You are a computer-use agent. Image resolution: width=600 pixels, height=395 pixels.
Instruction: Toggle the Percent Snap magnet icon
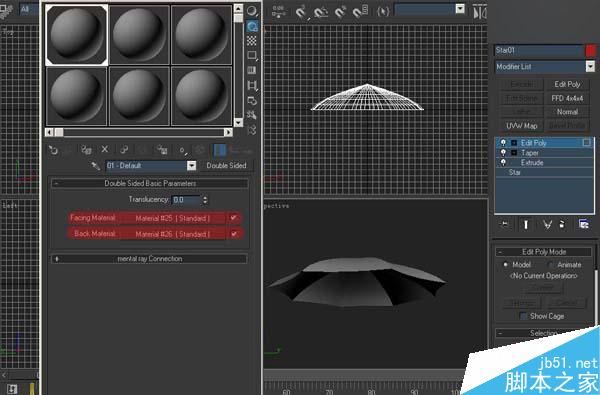[x=341, y=13]
